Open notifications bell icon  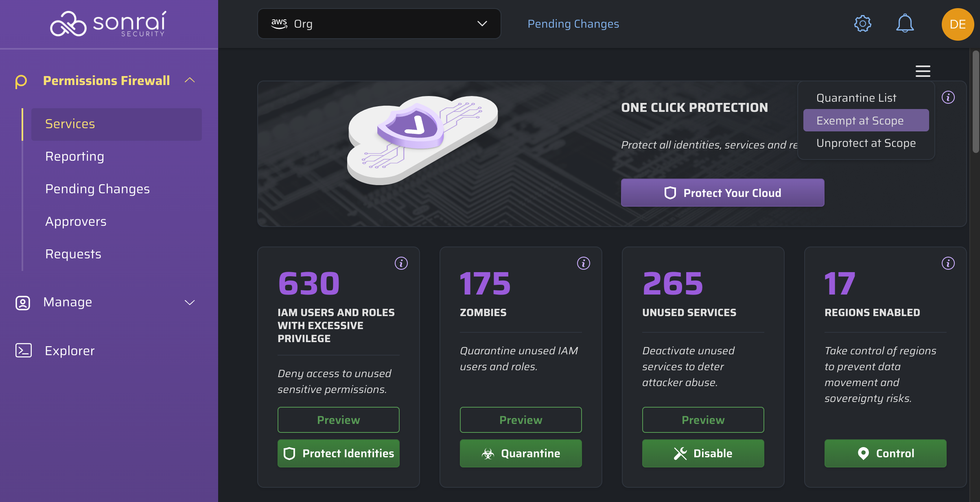click(x=905, y=24)
